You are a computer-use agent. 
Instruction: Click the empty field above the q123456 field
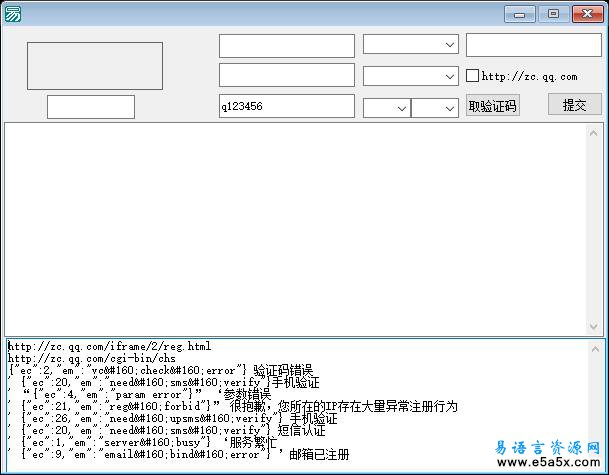[286, 75]
